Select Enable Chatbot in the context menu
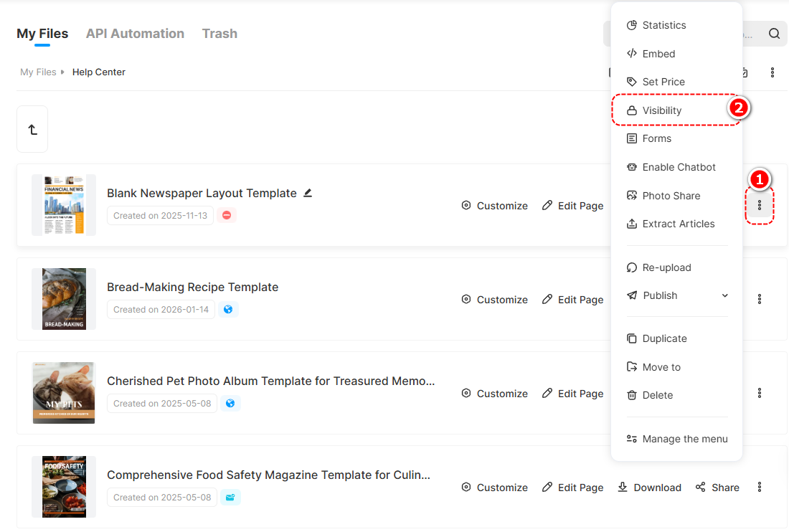Screen dimensions: 789x532 (679, 167)
